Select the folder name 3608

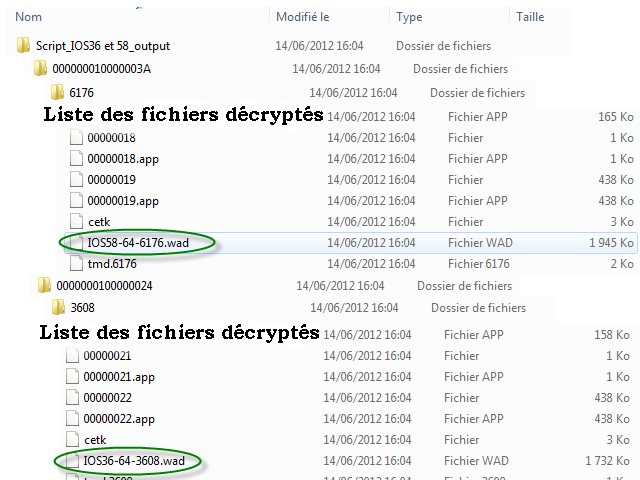point(82,308)
